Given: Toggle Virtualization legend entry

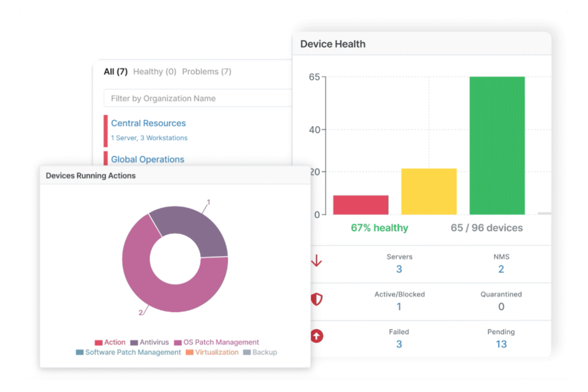Looking at the screenshot, I should point(212,352).
